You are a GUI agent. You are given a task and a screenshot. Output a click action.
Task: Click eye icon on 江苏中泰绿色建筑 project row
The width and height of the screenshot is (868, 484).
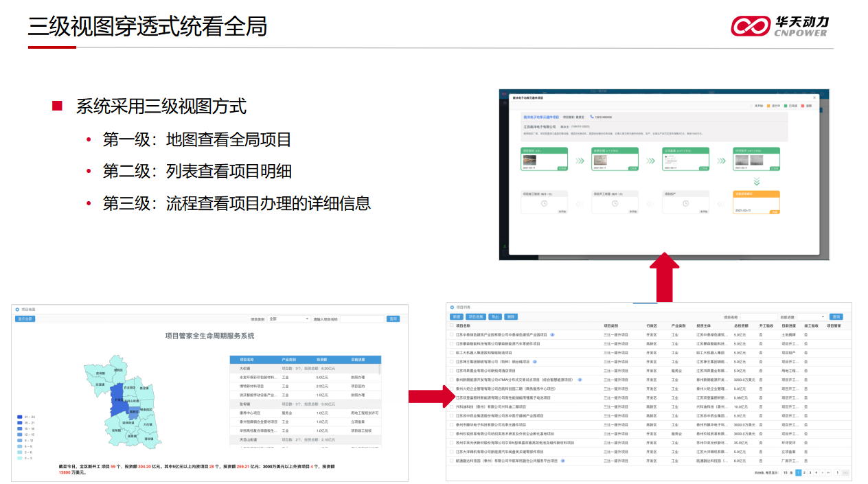[x=553, y=335]
